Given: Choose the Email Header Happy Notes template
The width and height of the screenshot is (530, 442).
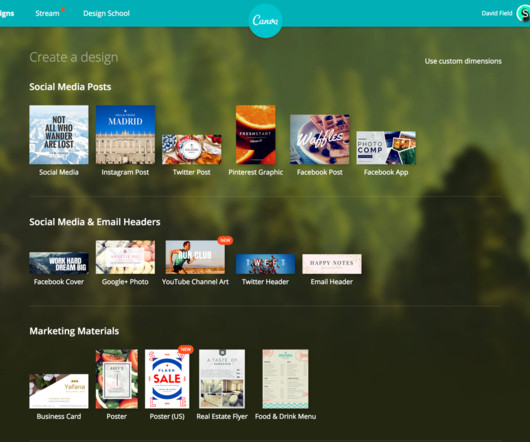Looking at the screenshot, I should [x=332, y=264].
